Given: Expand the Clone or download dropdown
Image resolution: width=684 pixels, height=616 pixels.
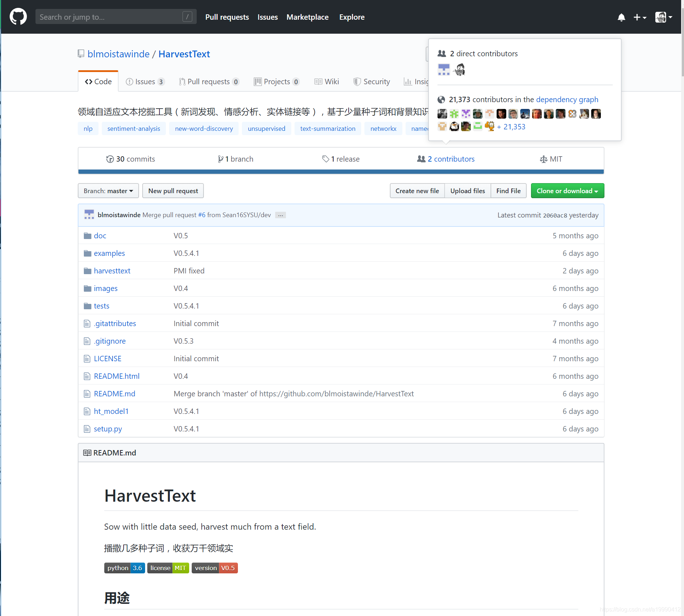Looking at the screenshot, I should pos(568,191).
